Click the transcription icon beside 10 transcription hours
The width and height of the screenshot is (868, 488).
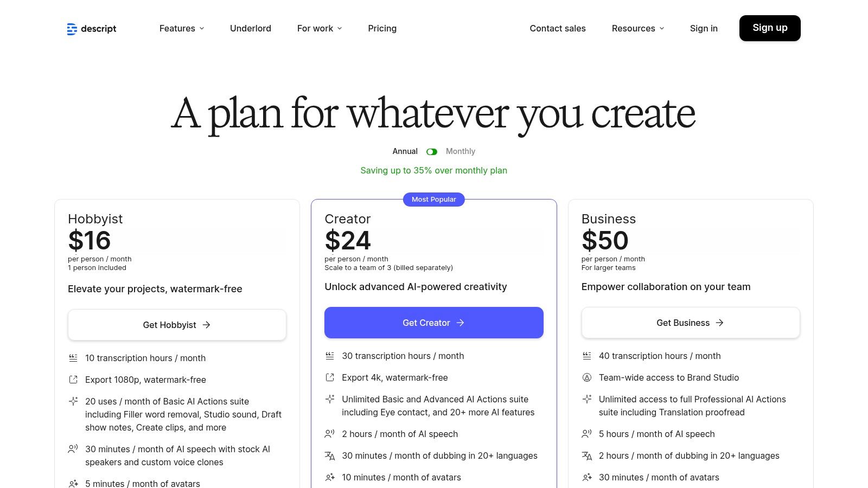coord(73,357)
